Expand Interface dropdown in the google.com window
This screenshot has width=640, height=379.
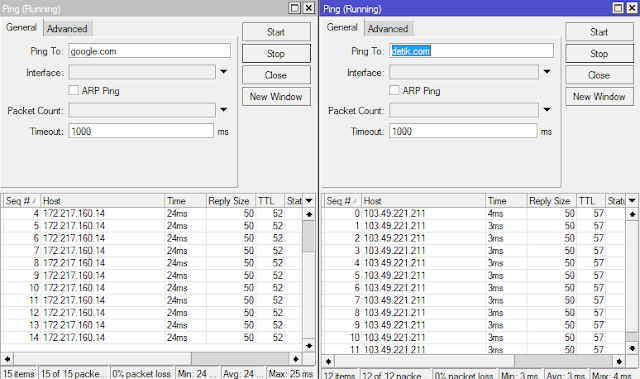coord(224,72)
